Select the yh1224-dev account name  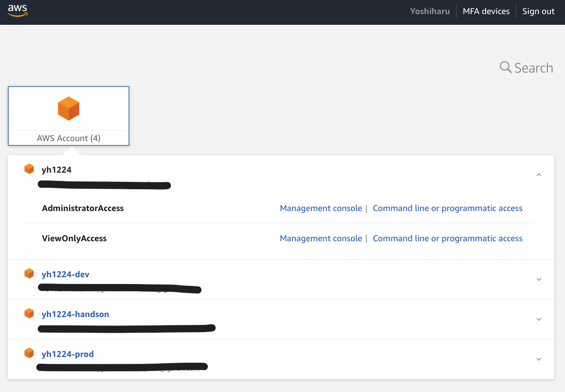pos(65,274)
